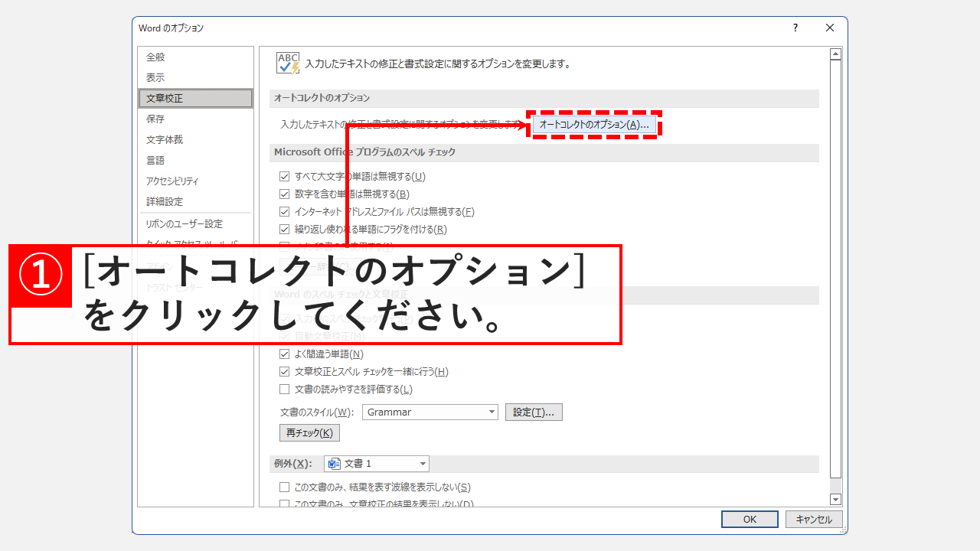This screenshot has height=551, width=980.
Task: Select 文章校正 category in sidebar
Action: point(195,99)
